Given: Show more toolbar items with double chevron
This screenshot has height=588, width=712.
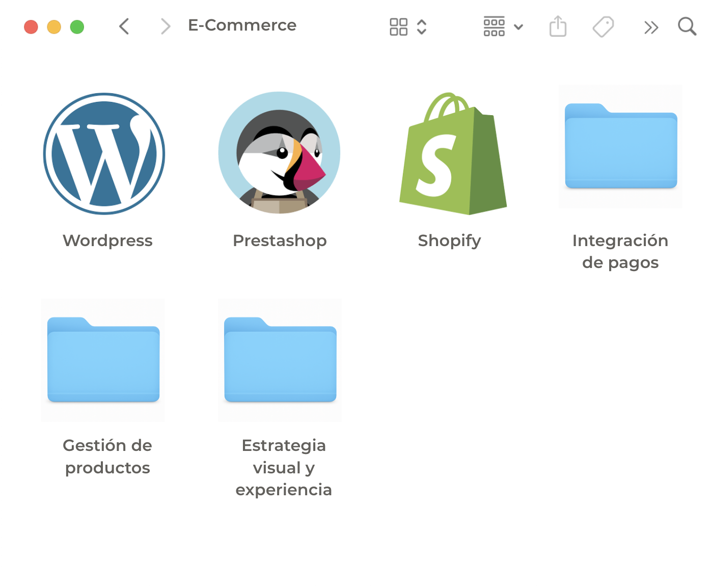Looking at the screenshot, I should click(x=651, y=28).
